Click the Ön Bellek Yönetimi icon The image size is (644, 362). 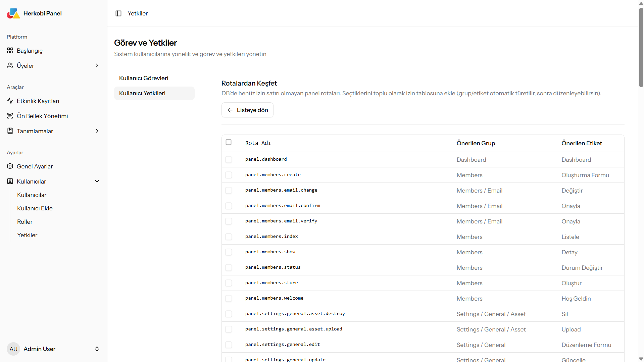10,116
